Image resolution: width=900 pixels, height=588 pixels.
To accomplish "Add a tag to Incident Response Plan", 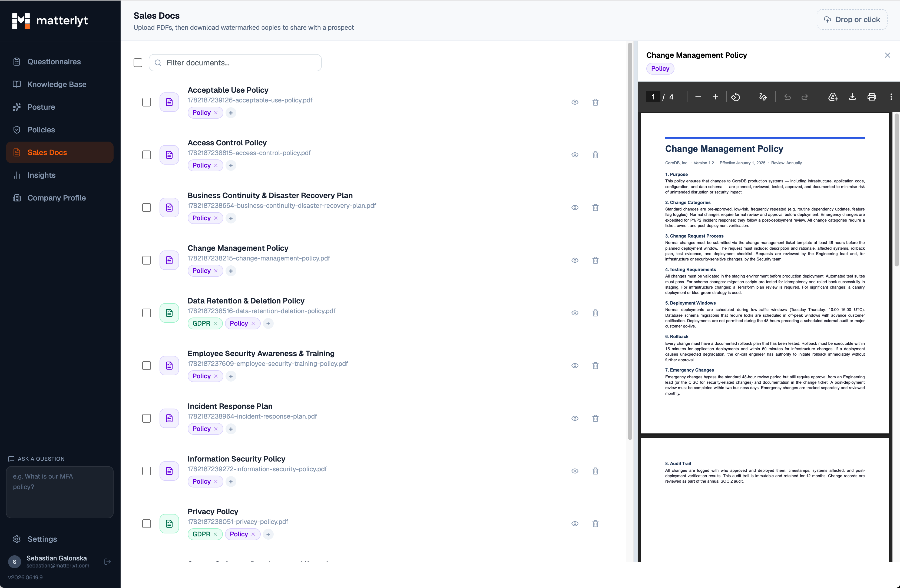I will click(231, 429).
